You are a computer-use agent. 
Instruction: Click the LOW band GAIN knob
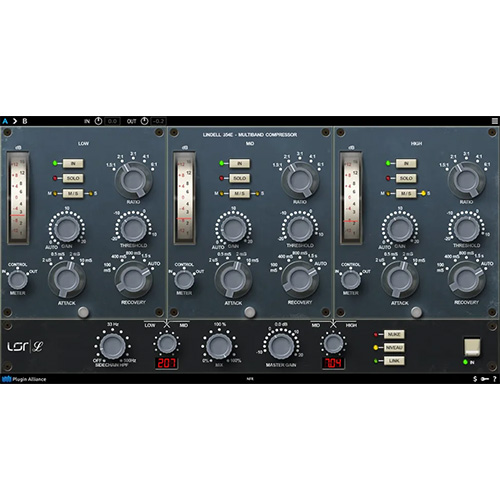tap(67, 229)
